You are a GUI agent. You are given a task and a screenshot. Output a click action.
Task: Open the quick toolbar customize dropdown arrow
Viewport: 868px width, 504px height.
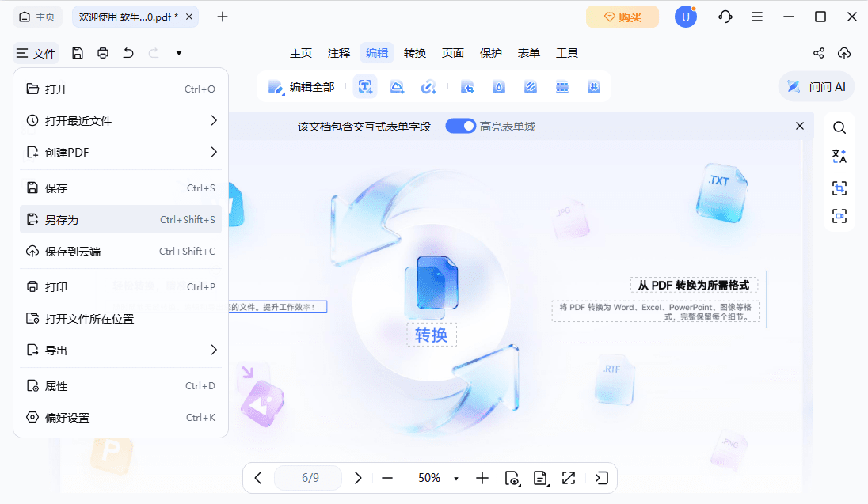(179, 53)
